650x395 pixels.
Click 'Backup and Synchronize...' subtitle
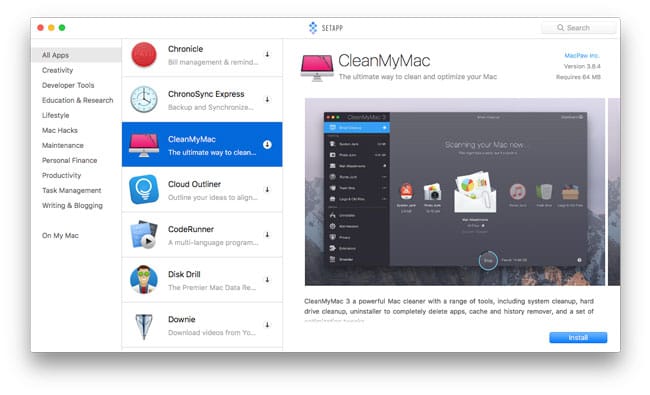tap(211, 107)
